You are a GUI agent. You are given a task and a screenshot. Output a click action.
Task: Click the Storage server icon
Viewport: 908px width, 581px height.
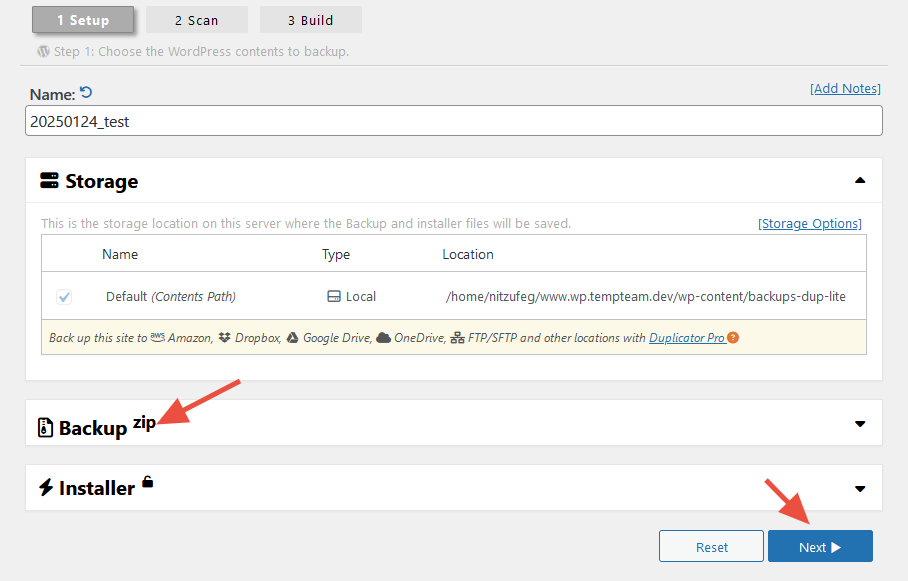click(49, 181)
